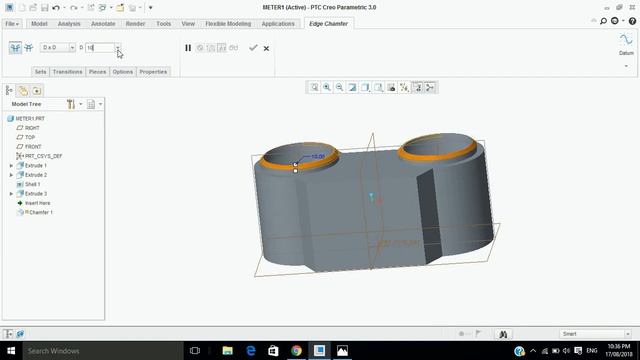
Task: Switch to set mode chamfer icon
Action: point(15,48)
